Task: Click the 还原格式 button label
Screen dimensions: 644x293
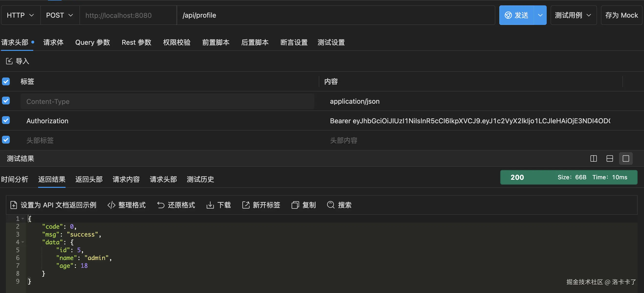Action: coord(181,205)
